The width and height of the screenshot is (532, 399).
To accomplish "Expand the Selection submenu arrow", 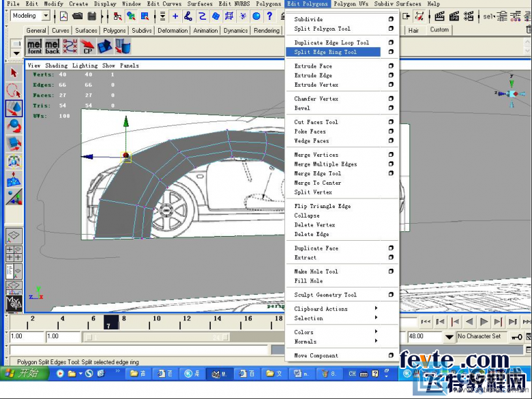I will [376, 319].
